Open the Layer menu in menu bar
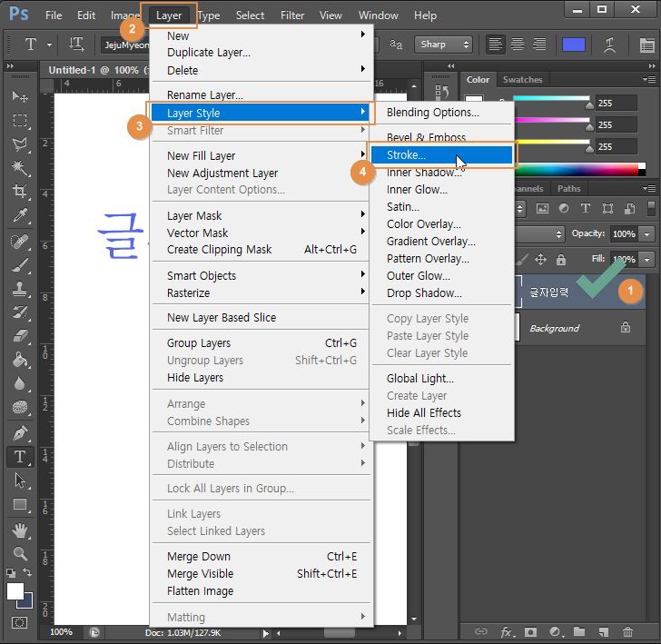This screenshot has width=661, height=644. pos(169,15)
